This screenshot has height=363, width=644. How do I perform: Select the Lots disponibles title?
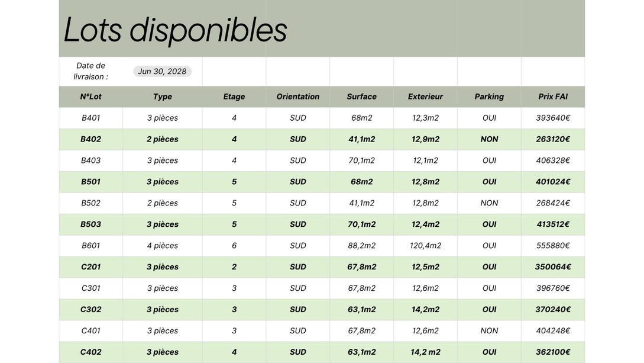(175, 30)
